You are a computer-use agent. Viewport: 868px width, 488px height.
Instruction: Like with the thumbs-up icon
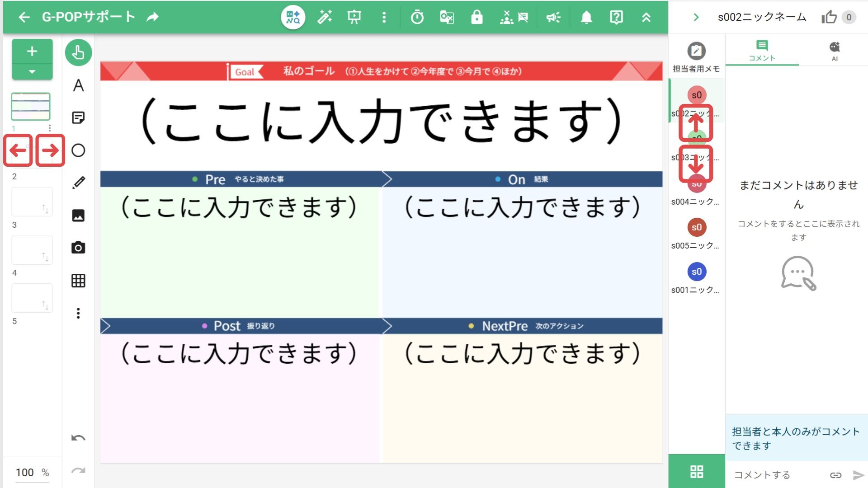(x=829, y=17)
